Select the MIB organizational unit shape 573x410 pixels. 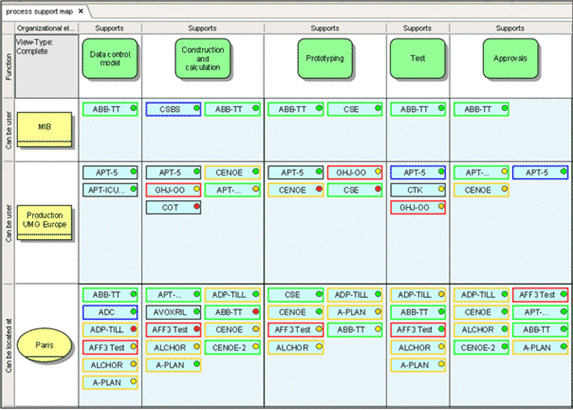[x=45, y=129]
